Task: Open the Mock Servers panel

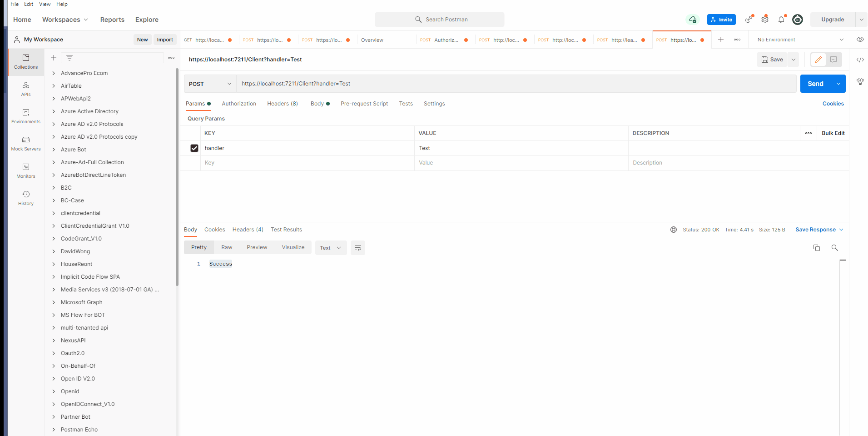Action: [25, 143]
